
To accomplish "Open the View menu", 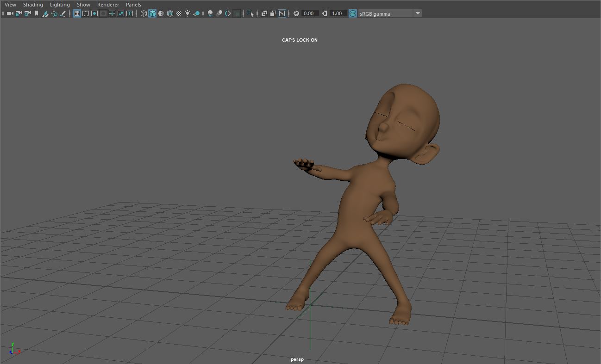I will [x=10, y=5].
